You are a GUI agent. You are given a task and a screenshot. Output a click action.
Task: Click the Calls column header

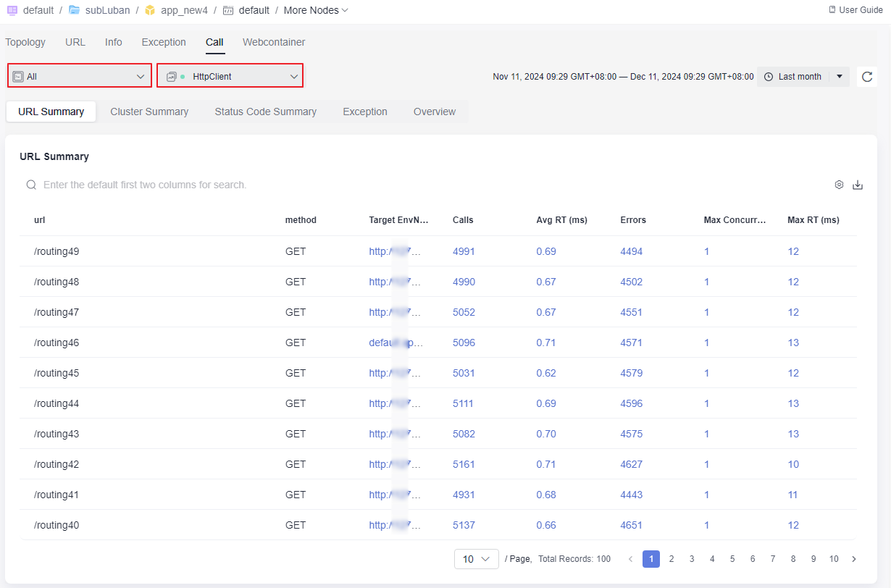(463, 220)
